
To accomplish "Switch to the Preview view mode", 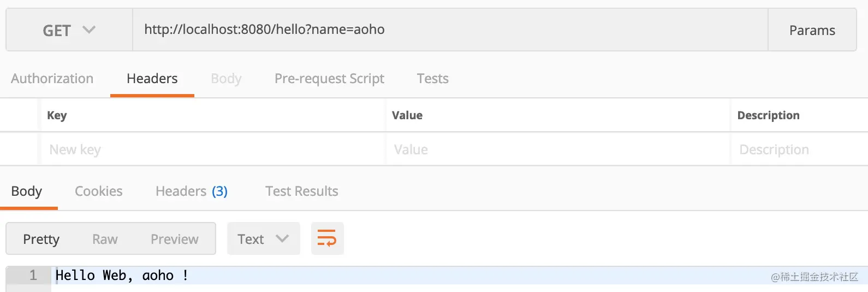I will 175,239.
